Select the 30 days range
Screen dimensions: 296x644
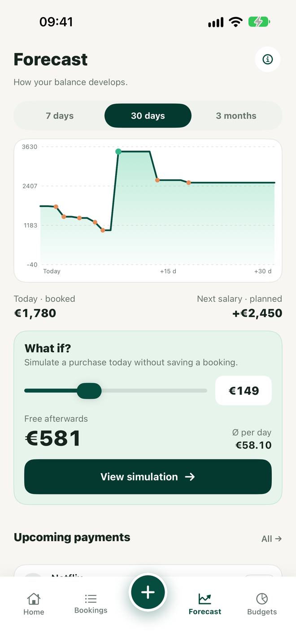tap(148, 116)
